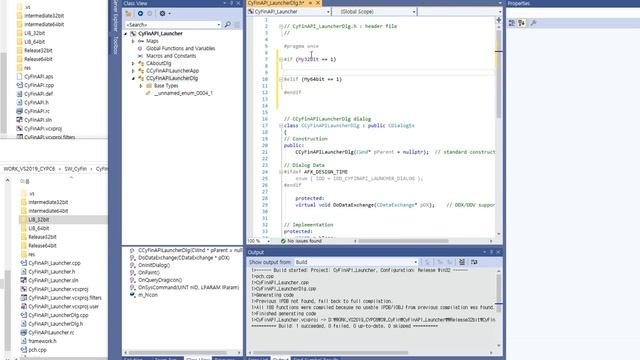Collapse the #if My32bit code region
Image resolution: width=640 pixels, height=360 pixels.
(281, 60)
